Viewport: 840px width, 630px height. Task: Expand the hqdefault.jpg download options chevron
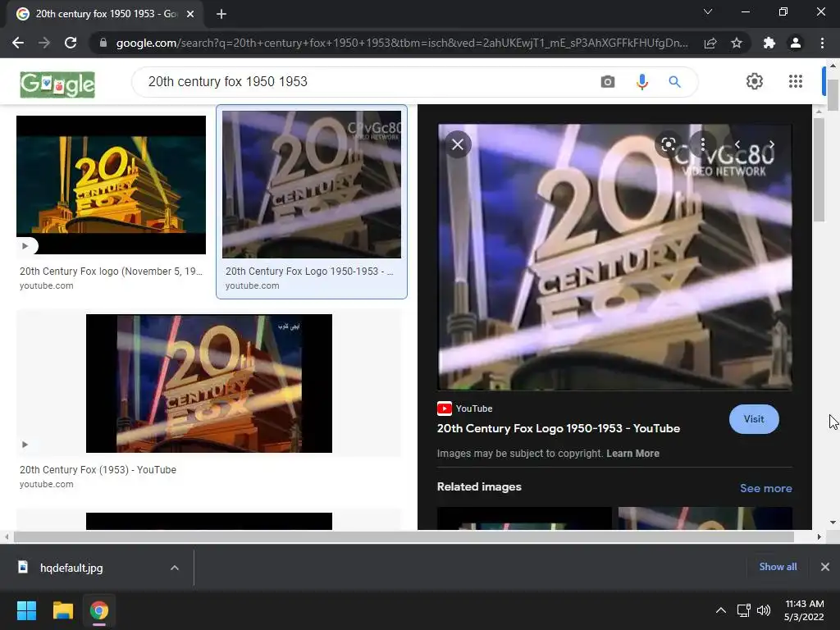175,568
